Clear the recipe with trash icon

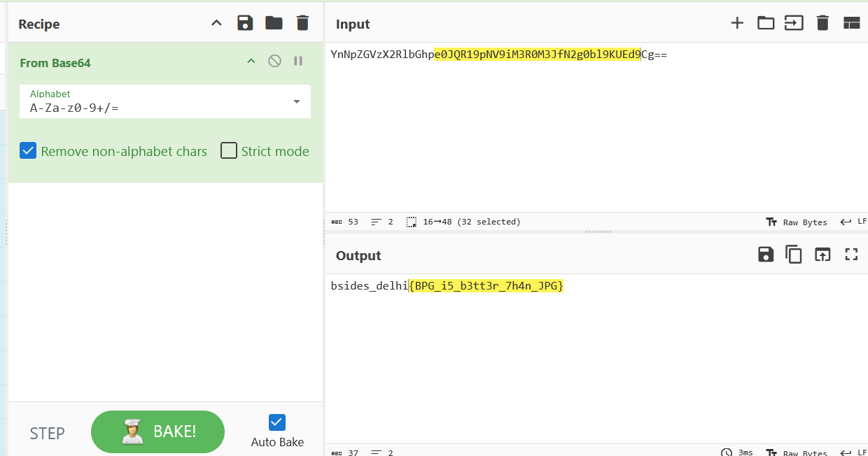pos(302,23)
